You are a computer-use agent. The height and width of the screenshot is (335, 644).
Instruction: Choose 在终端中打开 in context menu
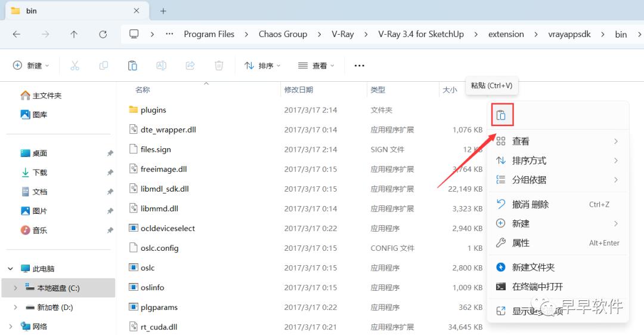pos(558,287)
